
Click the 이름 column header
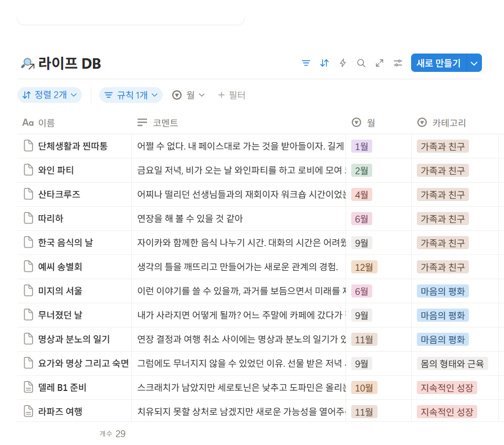click(46, 123)
